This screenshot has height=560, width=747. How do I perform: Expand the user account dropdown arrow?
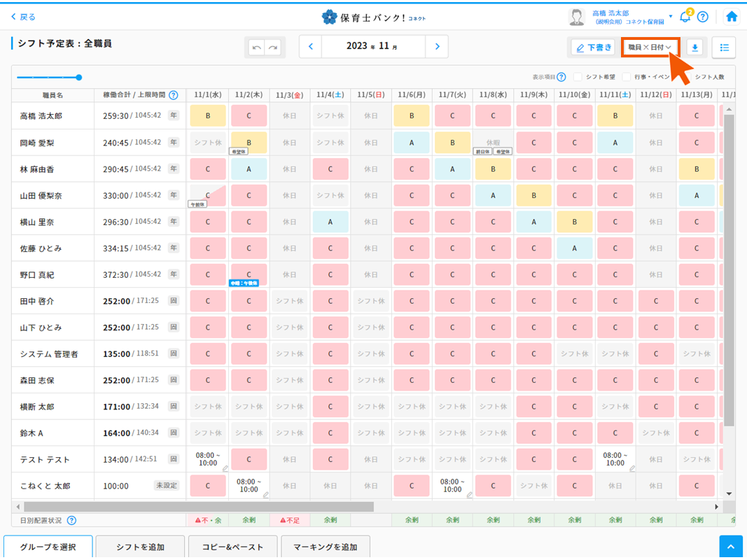point(671,16)
